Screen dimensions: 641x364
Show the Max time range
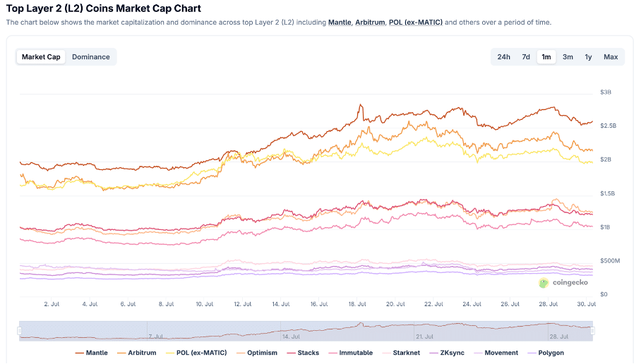(611, 57)
